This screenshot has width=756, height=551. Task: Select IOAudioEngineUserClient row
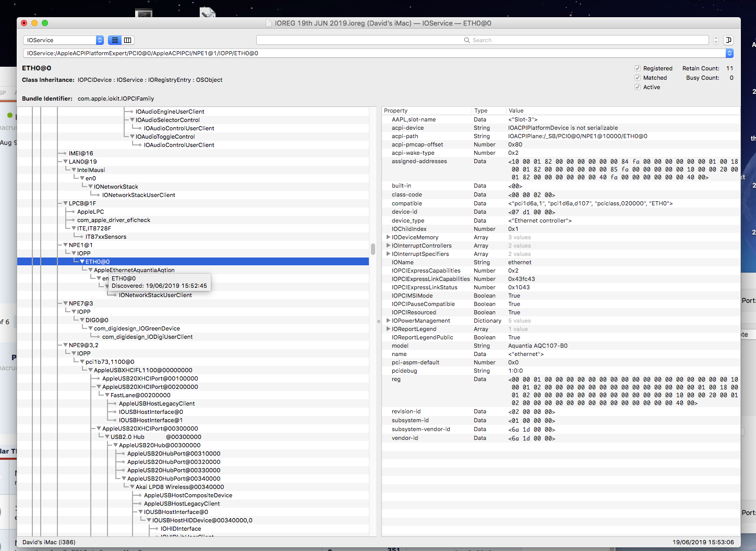170,112
